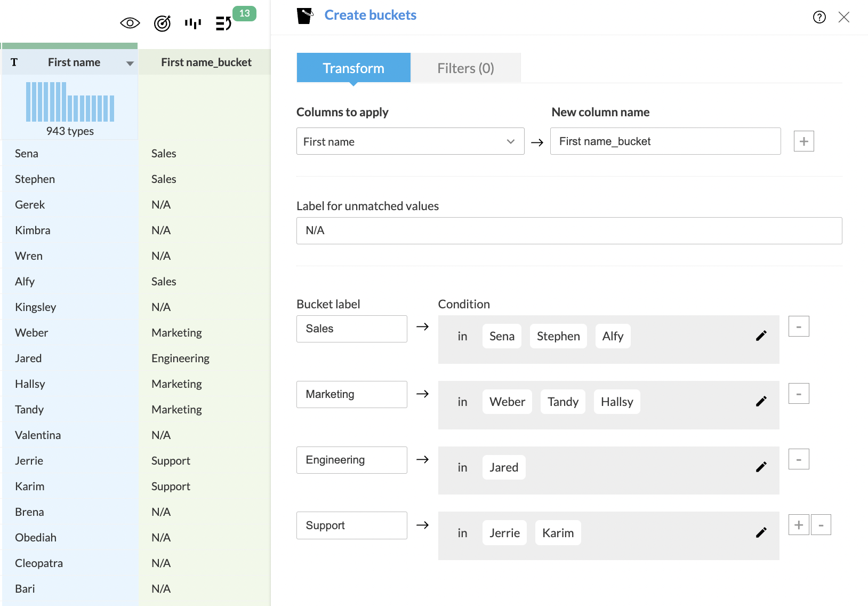The width and height of the screenshot is (868, 606).
Task: Edit the Sales bucket condition with pencil
Action: (x=761, y=336)
